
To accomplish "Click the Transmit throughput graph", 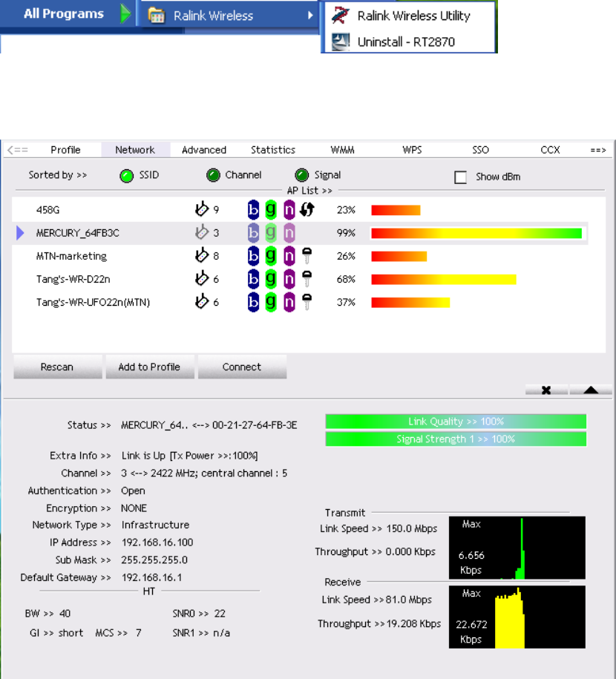I will (517, 548).
